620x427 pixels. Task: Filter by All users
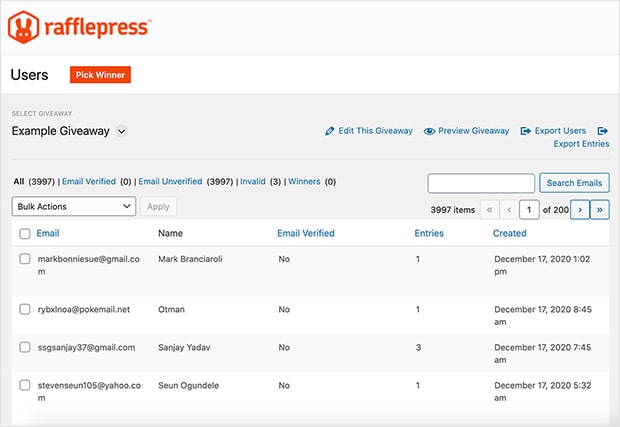[x=19, y=181]
